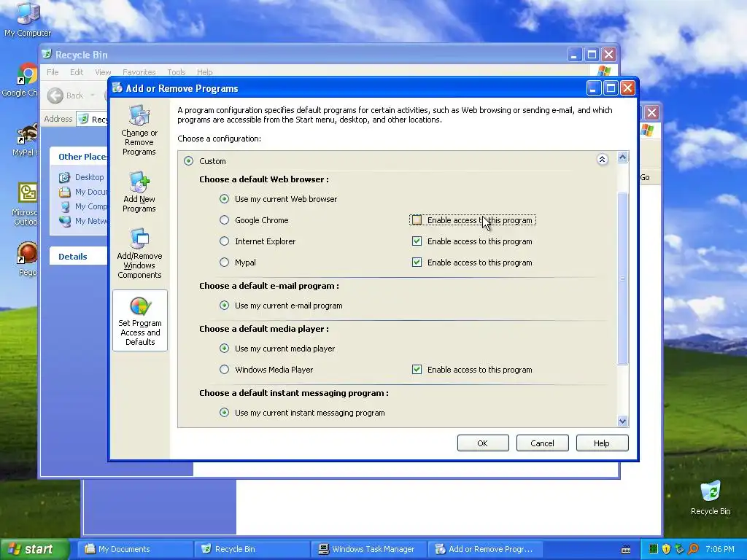This screenshot has width=747, height=560.
Task: Click the Start button
Action: pos(34,549)
